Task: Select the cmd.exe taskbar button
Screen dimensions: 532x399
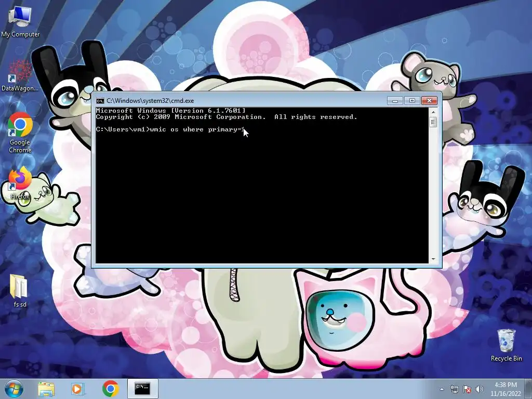Action: pyautogui.click(x=142, y=389)
